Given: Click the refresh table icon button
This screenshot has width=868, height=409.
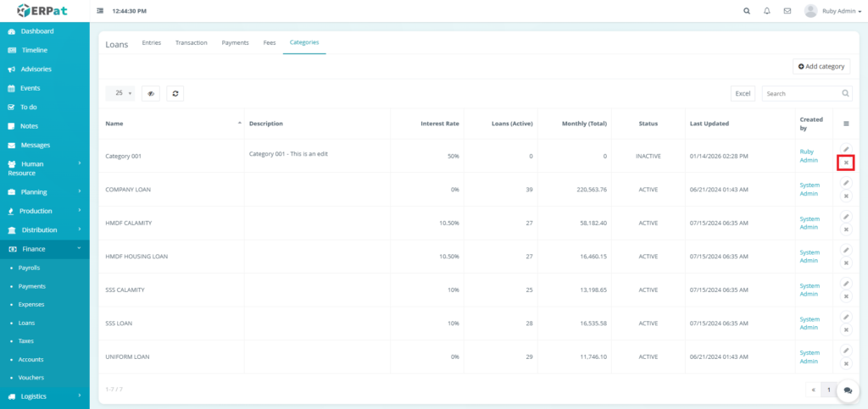Looking at the screenshot, I should pyautogui.click(x=175, y=94).
